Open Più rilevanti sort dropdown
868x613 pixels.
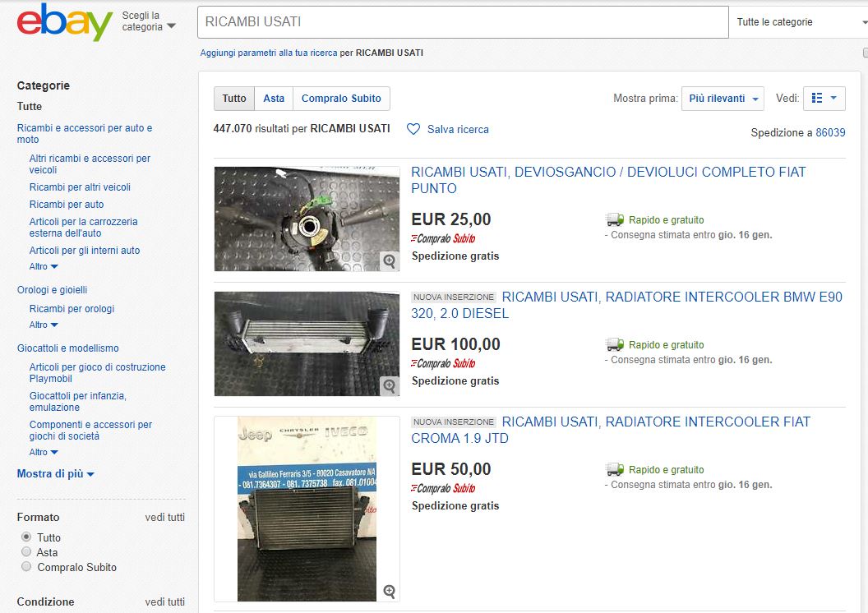[x=723, y=99]
